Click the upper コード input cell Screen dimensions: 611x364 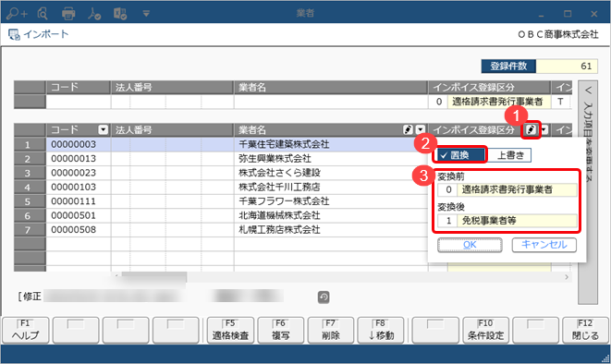click(x=79, y=102)
